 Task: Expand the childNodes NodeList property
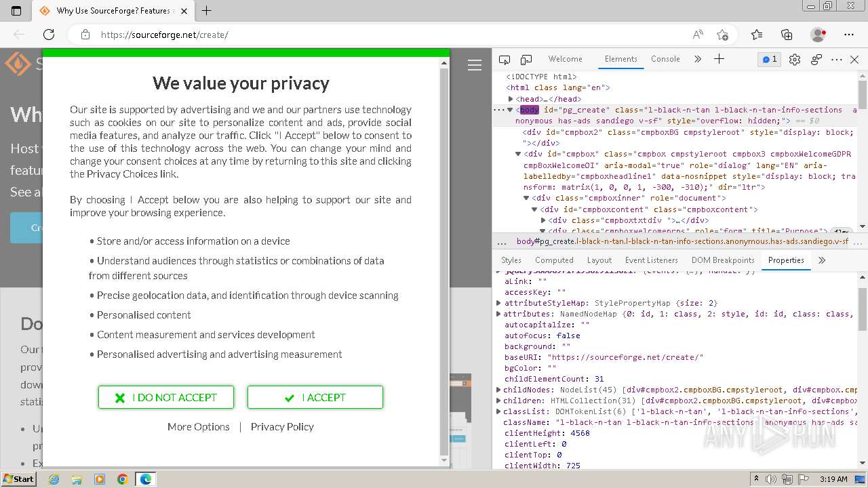[499, 390]
